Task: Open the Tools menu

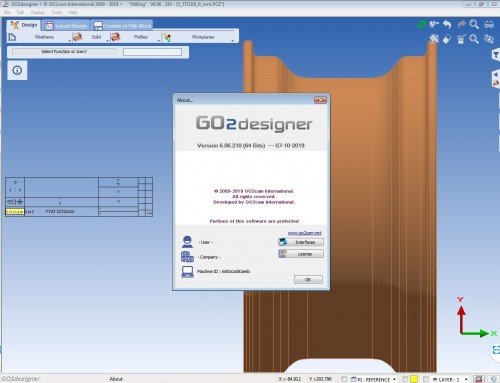Action: tap(56, 12)
